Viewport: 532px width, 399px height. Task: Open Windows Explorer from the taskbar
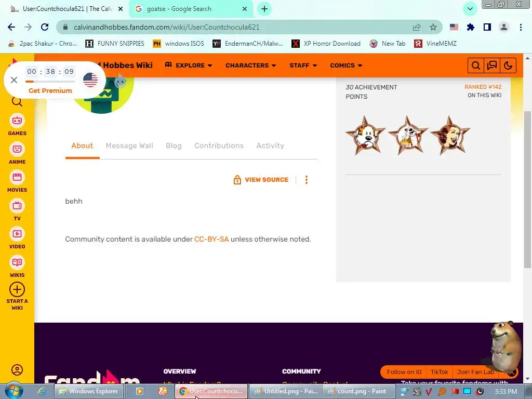tap(89, 391)
